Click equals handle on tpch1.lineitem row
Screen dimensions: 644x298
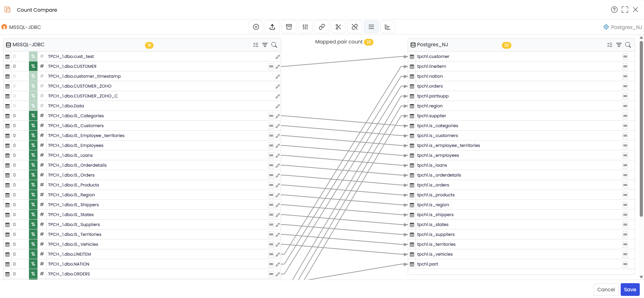tap(625, 66)
